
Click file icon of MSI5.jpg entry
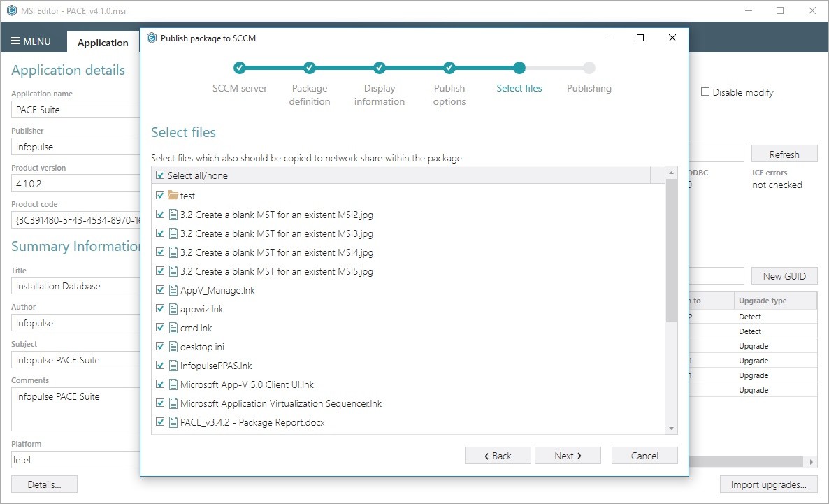click(x=173, y=271)
